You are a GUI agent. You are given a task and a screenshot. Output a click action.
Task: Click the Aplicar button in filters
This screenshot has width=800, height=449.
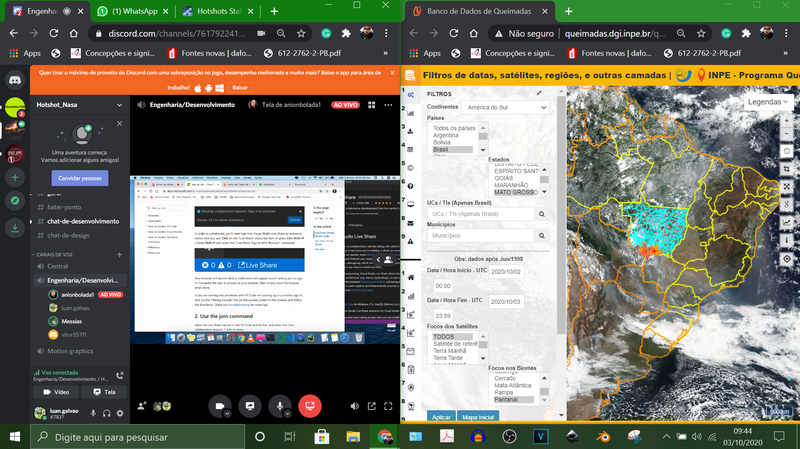[441, 416]
